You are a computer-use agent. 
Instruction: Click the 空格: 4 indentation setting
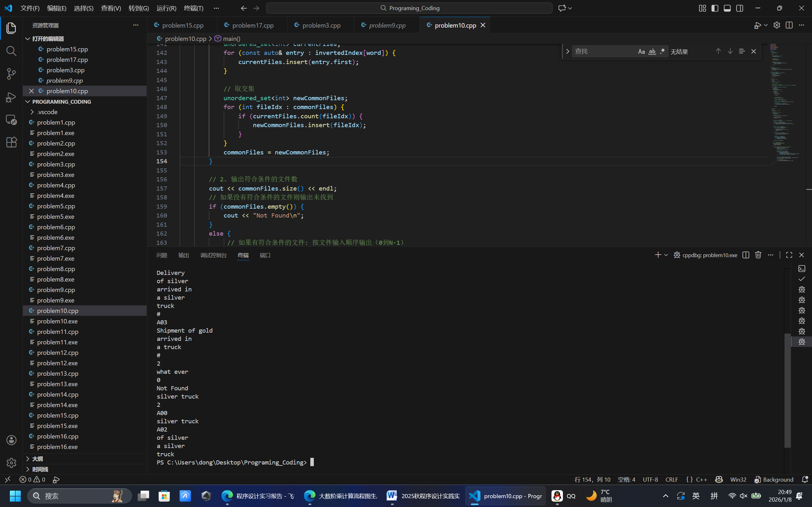(626, 479)
